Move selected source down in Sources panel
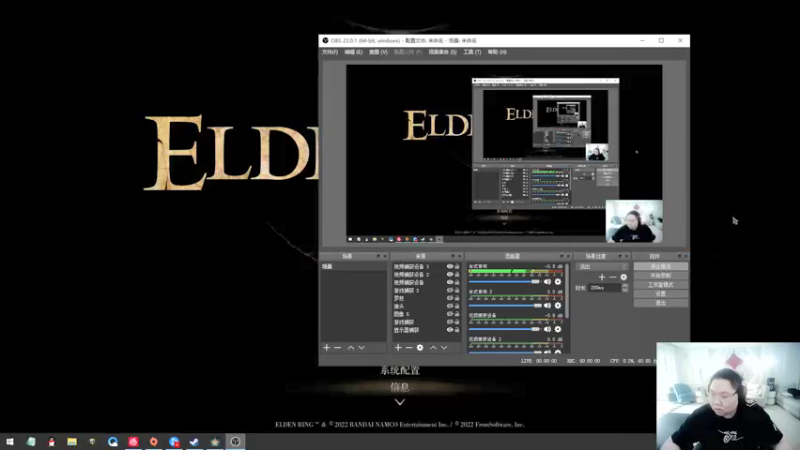The height and width of the screenshot is (450, 800). [x=444, y=347]
